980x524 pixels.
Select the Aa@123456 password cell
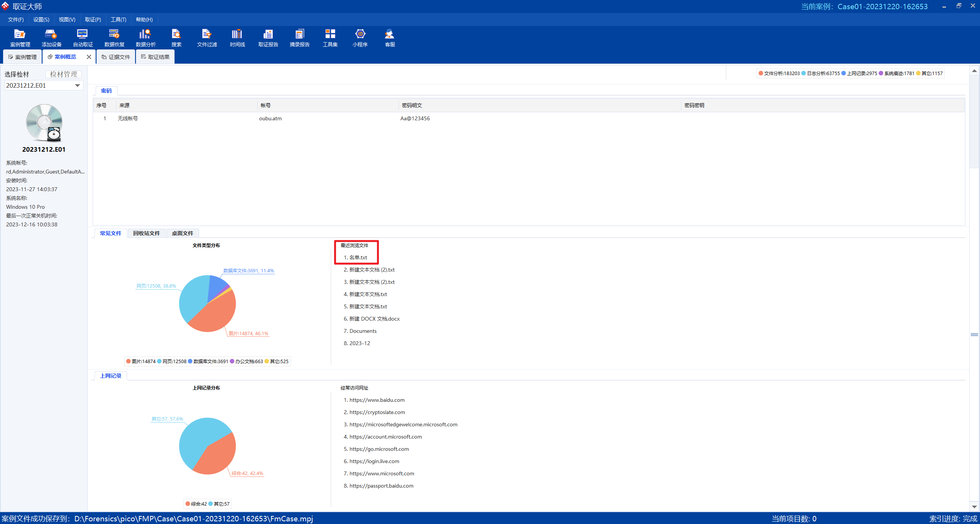point(415,118)
